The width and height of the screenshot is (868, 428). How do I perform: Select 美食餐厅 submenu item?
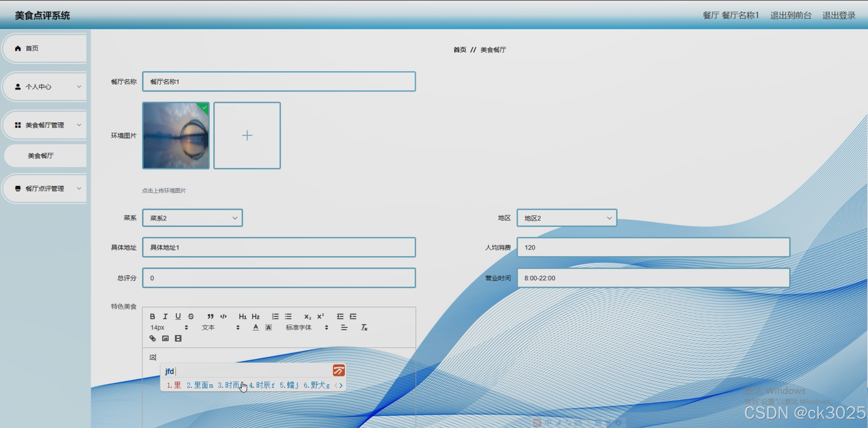click(x=41, y=156)
